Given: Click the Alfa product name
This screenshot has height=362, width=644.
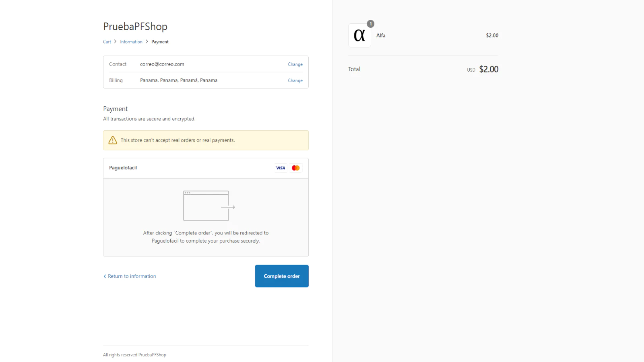Looking at the screenshot, I should click(381, 35).
